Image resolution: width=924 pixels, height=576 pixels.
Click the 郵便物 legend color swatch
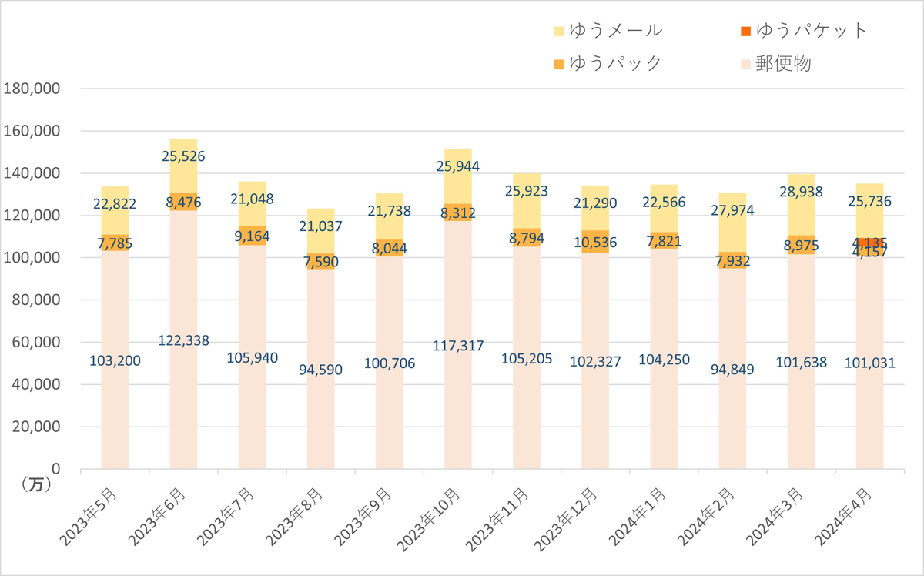point(744,63)
